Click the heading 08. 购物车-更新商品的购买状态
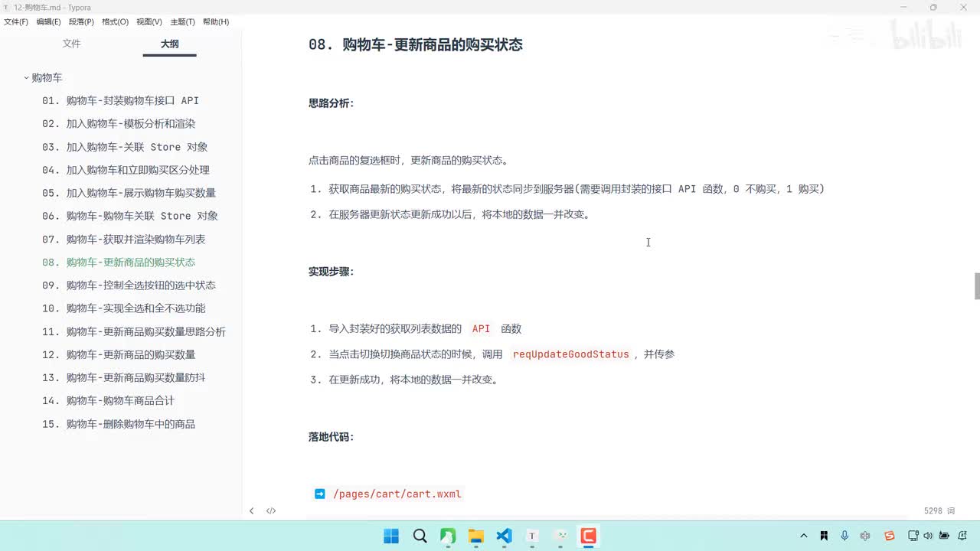This screenshot has width=980, height=551. point(416,44)
